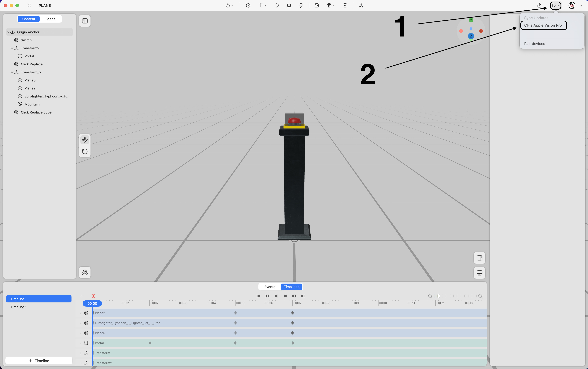Collapse the Transform_2 tree group

[12, 72]
